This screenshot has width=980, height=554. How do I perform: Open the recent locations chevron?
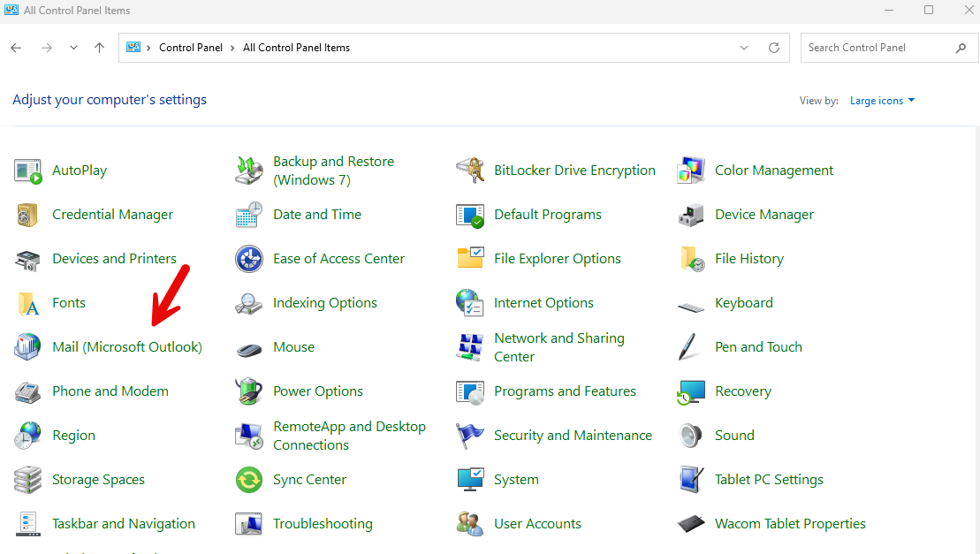(73, 48)
